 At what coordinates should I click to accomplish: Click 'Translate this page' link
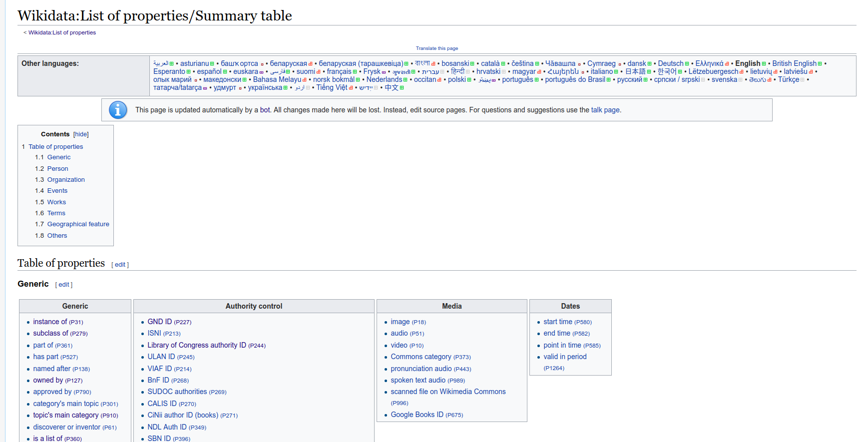click(x=437, y=48)
